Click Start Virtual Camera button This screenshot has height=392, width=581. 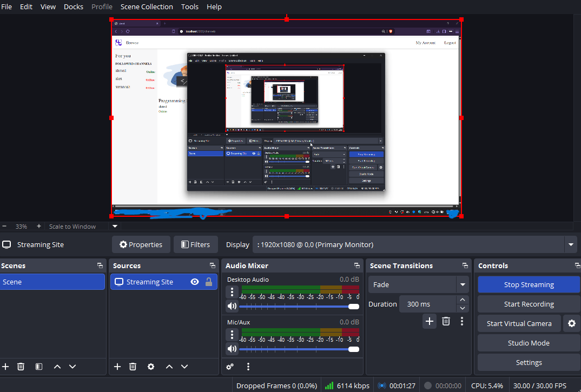[x=519, y=323]
